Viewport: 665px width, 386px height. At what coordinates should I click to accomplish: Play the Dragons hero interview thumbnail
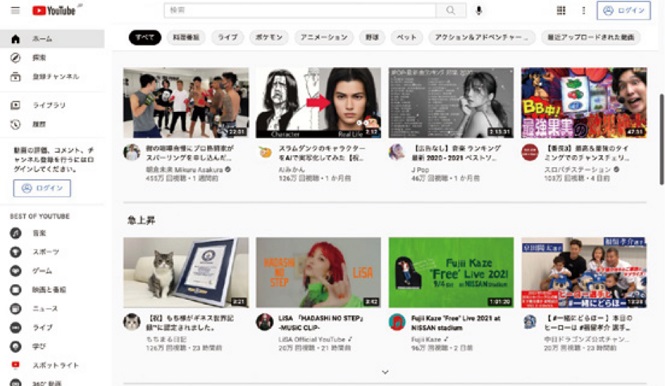pos(584,272)
